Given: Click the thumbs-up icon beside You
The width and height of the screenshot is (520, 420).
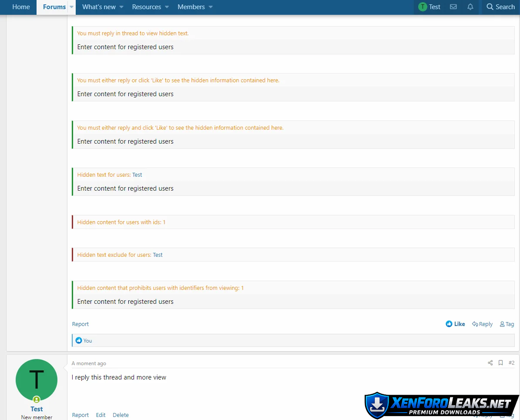Looking at the screenshot, I should click(x=79, y=341).
